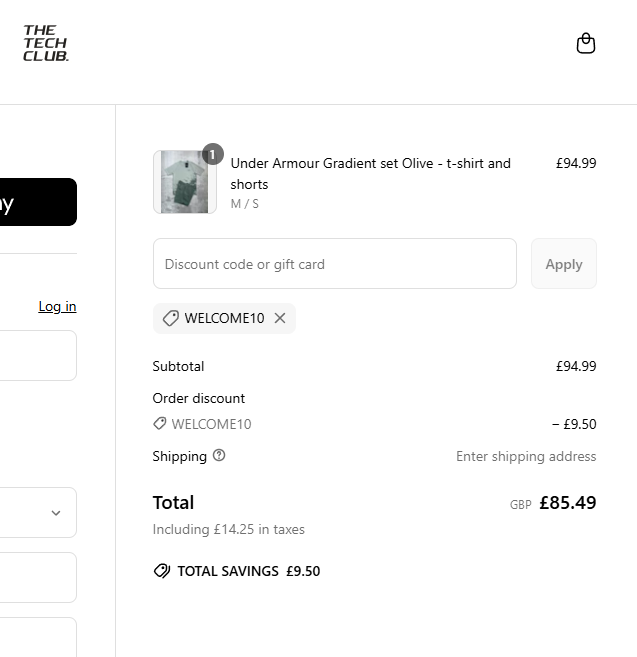The width and height of the screenshot is (637, 657).
Task: Focus the Discount code or gift card field
Action: coord(334,264)
